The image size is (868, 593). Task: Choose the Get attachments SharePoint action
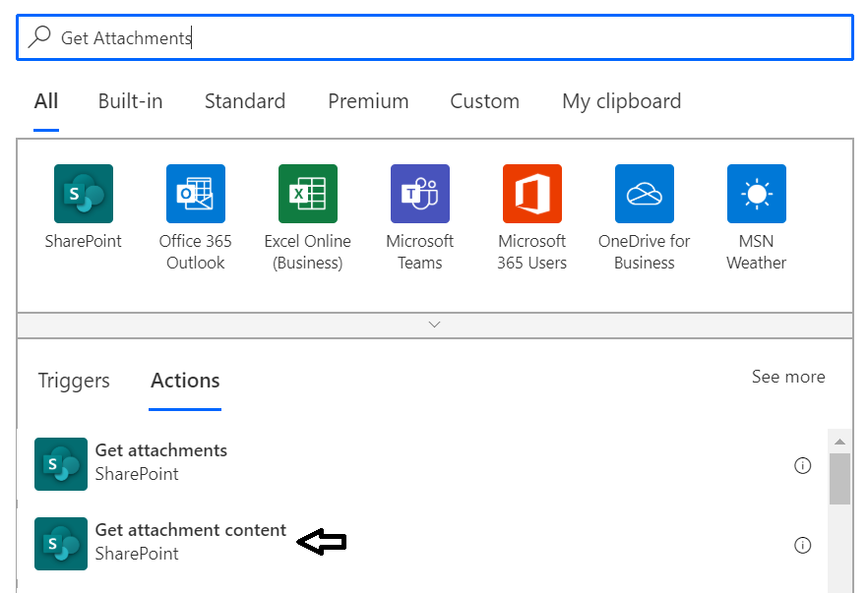coord(160,461)
